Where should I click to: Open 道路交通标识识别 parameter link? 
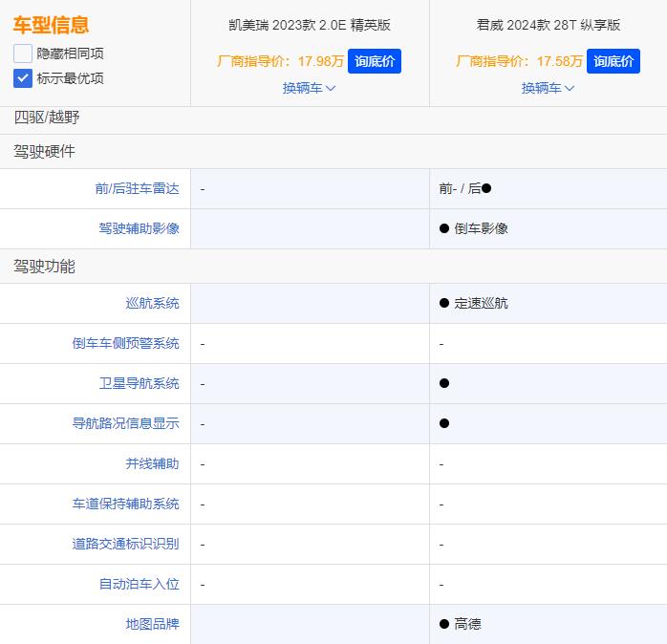click(125, 544)
